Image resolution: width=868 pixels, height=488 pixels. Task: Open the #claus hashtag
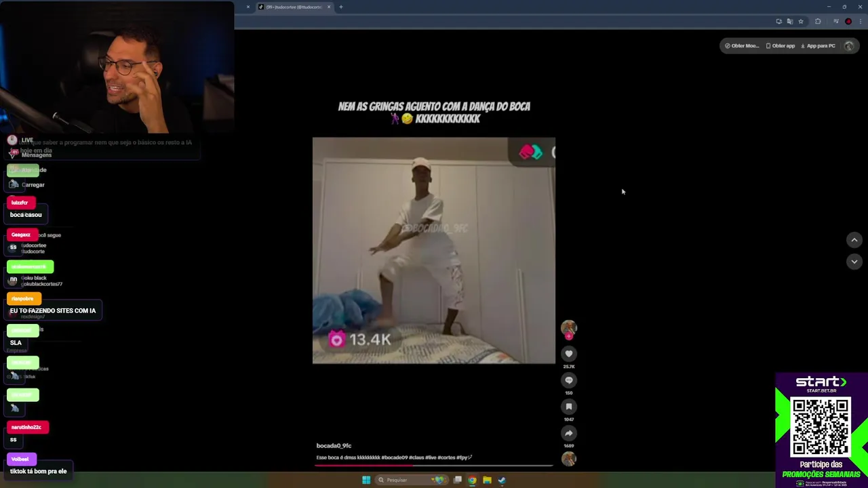pos(417,457)
